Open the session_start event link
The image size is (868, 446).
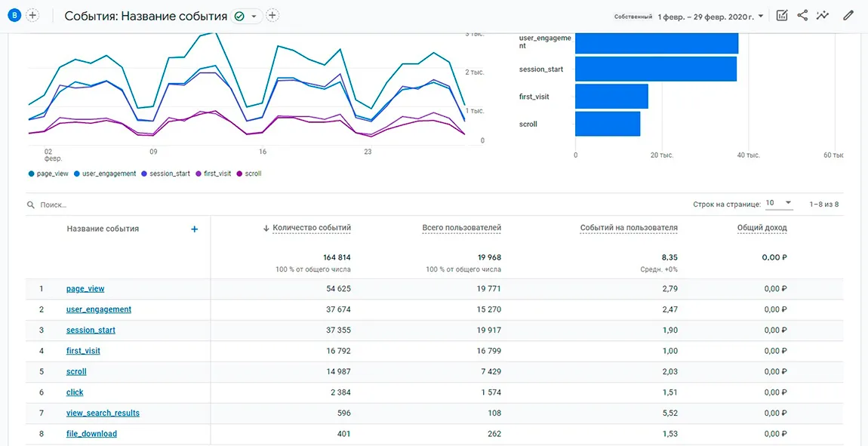(91, 330)
